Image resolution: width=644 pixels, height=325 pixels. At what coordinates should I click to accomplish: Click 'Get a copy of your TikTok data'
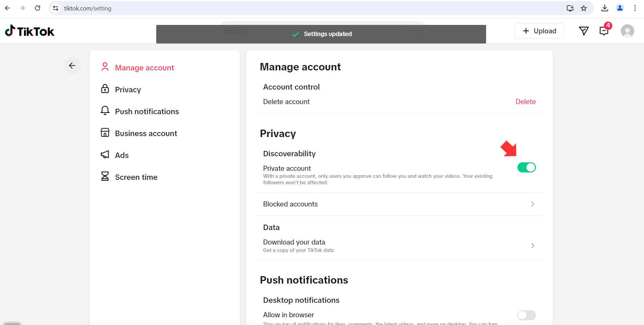(x=298, y=250)
